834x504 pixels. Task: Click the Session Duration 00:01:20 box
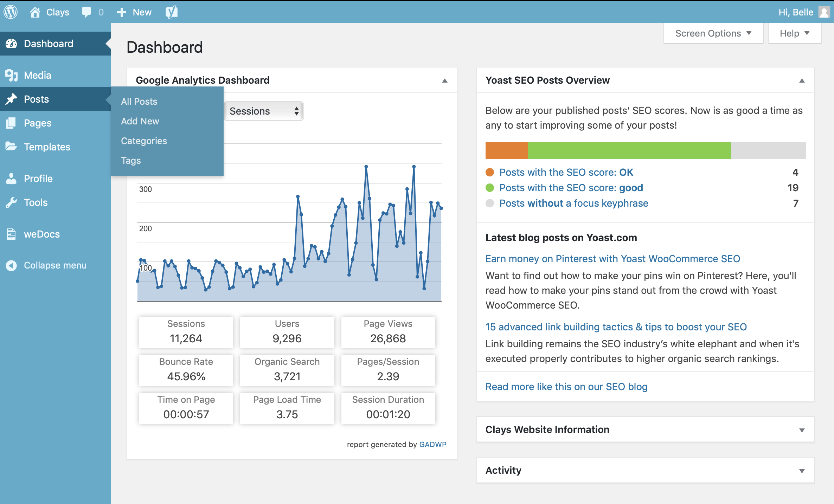pos(388,408)
